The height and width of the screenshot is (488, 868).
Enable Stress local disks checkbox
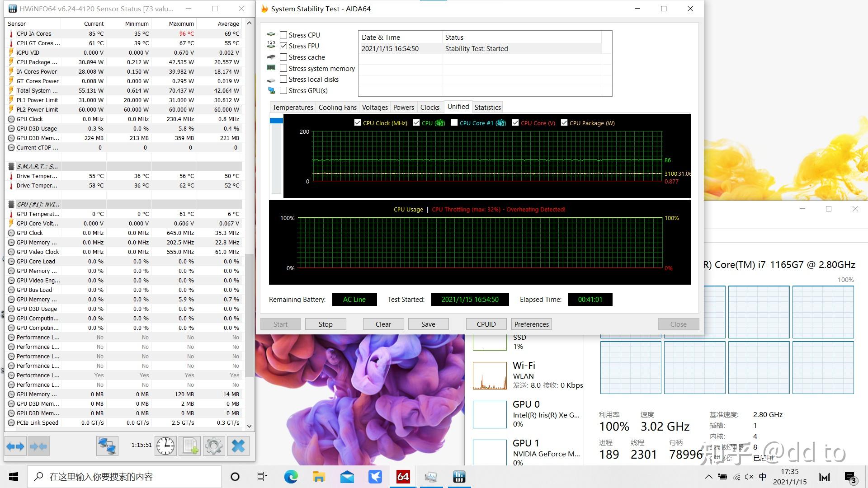[x=283, y=79]
